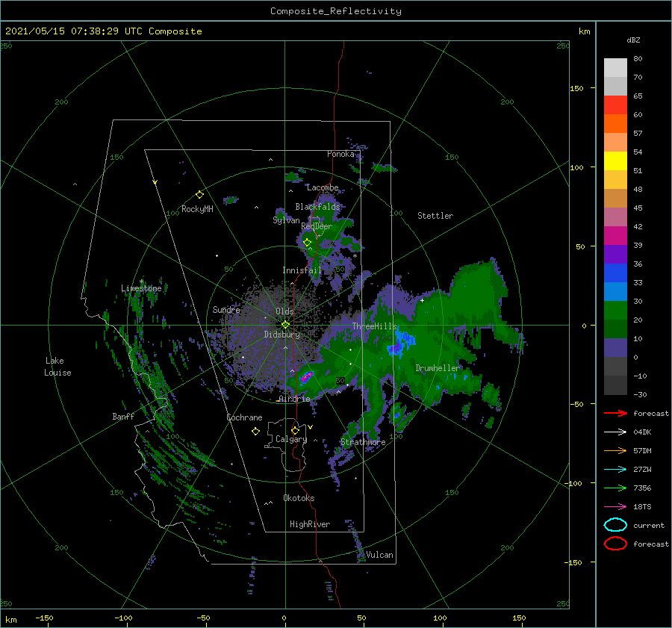Click the Banff label
The image size is (672, 628).
(x=123, y=416)
